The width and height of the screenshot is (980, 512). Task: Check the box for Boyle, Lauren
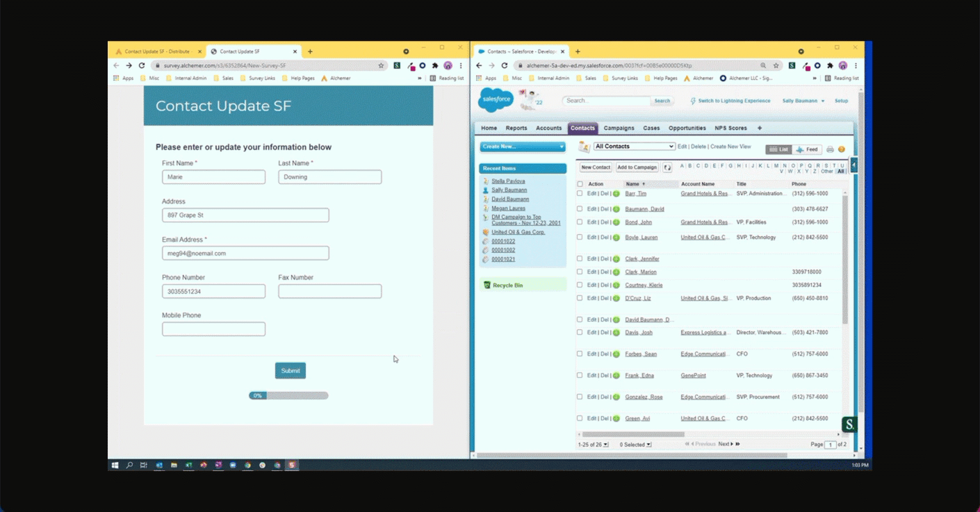pos(580,237)
